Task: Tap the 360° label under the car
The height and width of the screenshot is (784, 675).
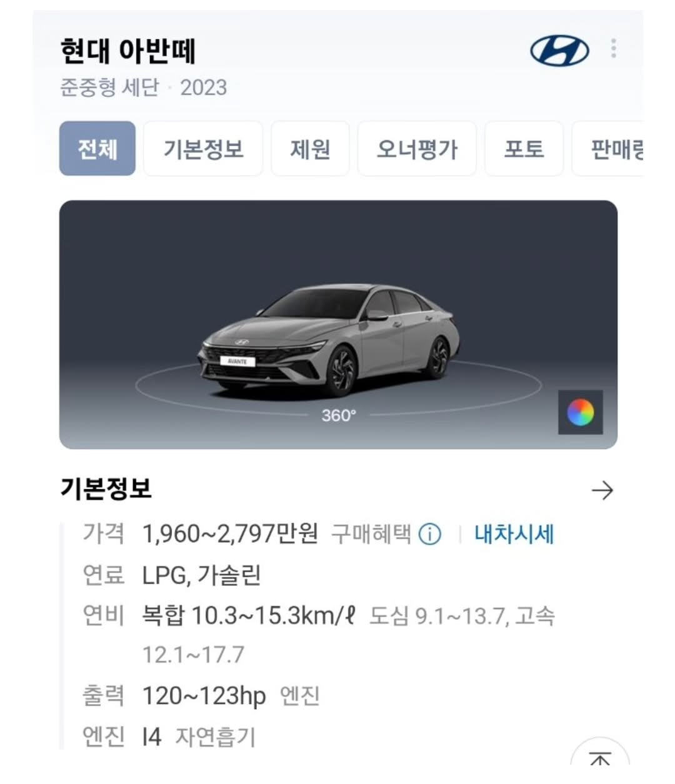Action: [338, 415]
